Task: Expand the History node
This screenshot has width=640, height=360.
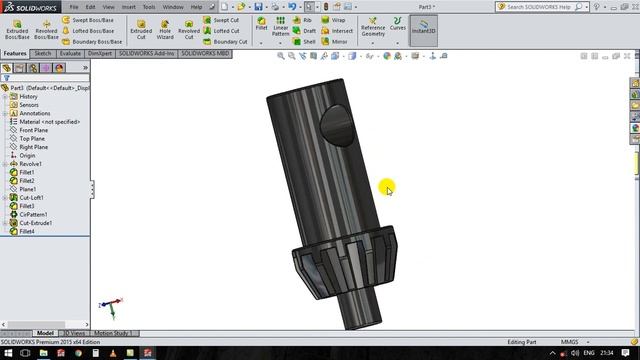Action: coord(5,97)
